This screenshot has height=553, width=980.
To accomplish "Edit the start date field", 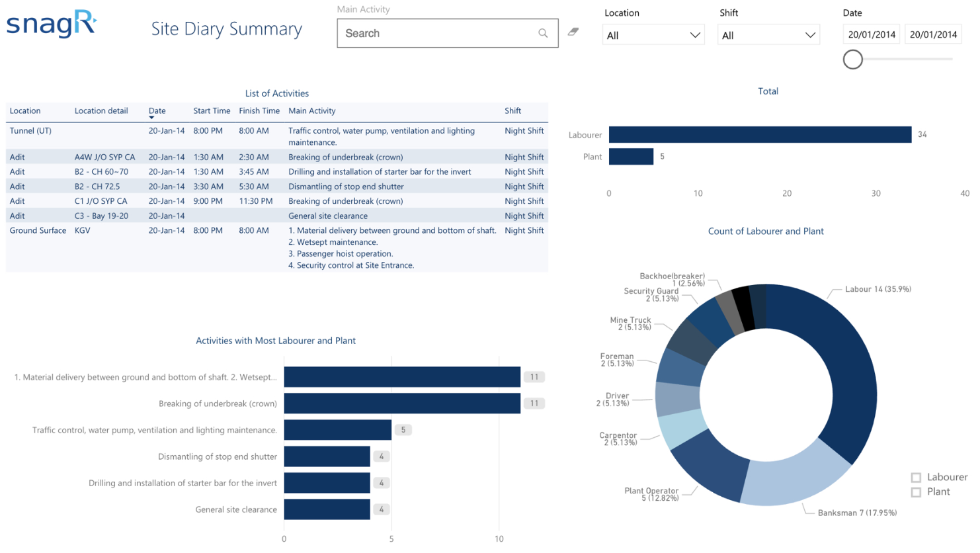I will (x=871, y=34).
